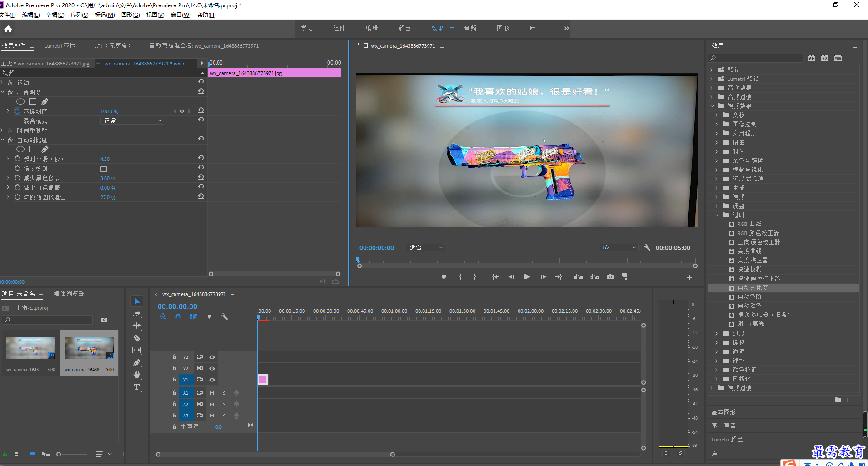Screen dimensions: 868x466
Task: Click the Extract button
Action: click(594, 277)
